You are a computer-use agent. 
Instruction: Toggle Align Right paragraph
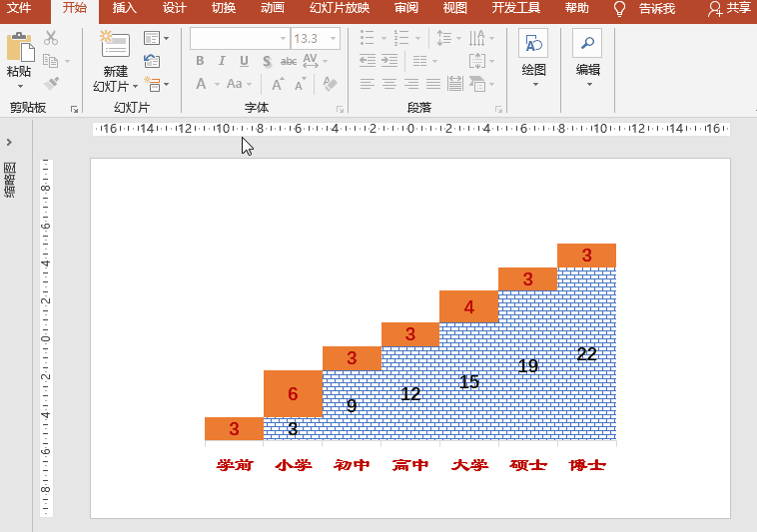[x=411, y=84]
